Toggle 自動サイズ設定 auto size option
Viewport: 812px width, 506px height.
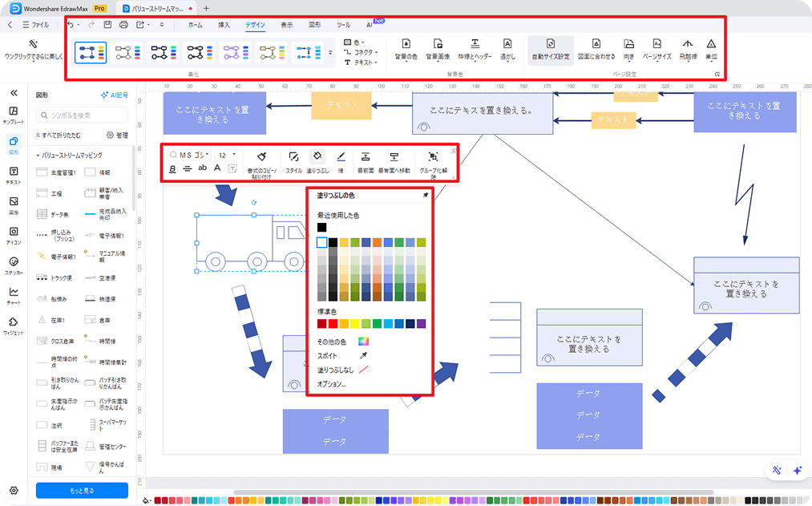click(551, 44)
